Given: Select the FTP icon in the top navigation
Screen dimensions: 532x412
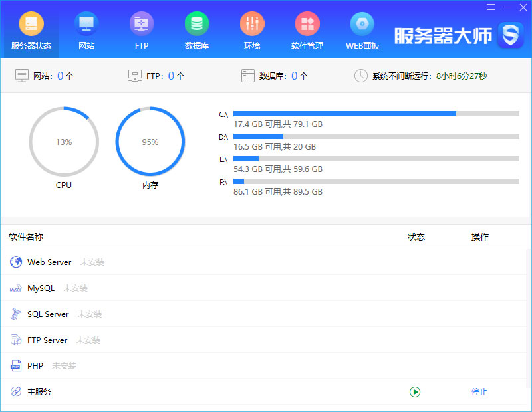Looking at the screenshot, I should pyautogui.click(x=141, y=24).
